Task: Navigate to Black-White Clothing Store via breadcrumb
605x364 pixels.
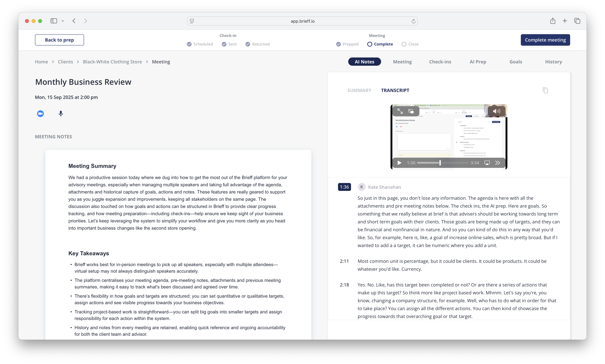Action: 112,62
